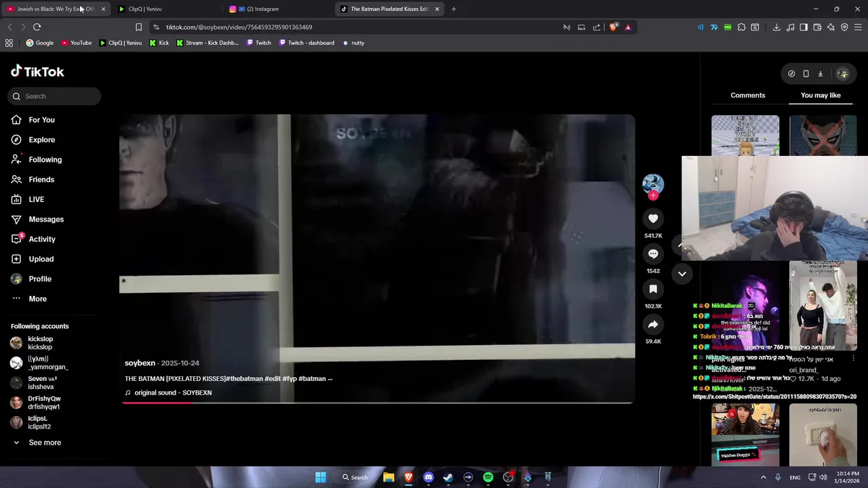Switch to the You may like tab

[821, 95]
